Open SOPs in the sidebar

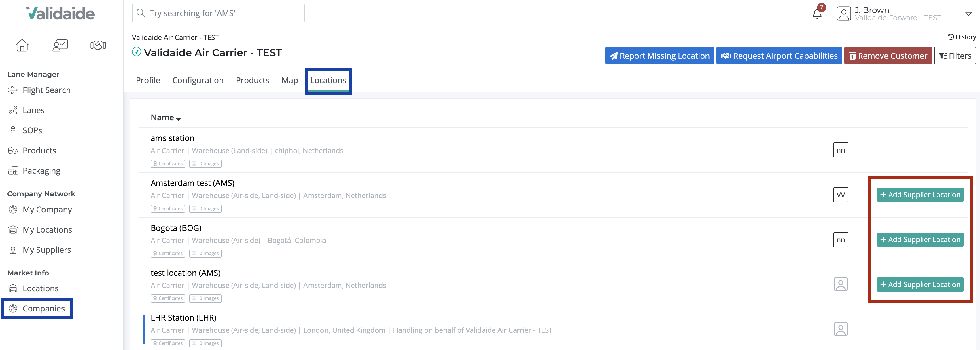32,130
